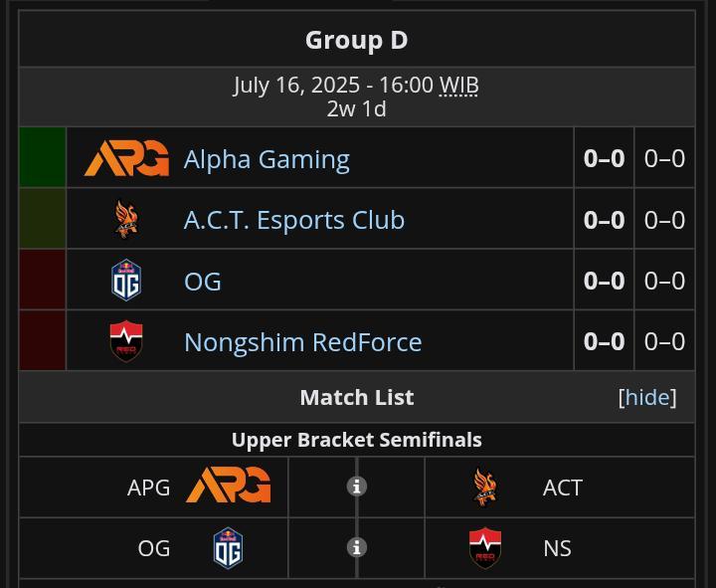Click the Group D title header
The width and height of the screenshot is (716, 588).
(357, 40)
